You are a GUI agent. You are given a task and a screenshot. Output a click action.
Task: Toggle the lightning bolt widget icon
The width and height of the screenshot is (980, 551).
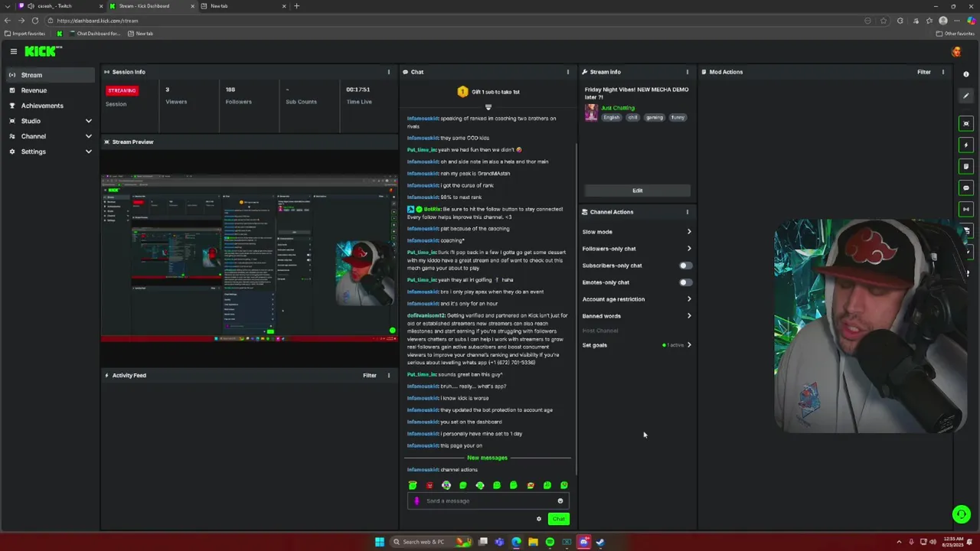click(x=966, y=145)
